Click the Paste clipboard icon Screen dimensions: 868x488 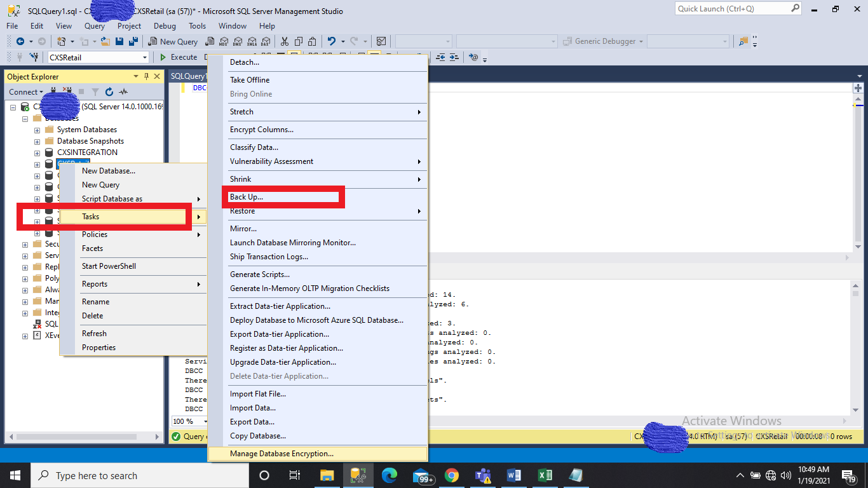click(x=313, y=41)
